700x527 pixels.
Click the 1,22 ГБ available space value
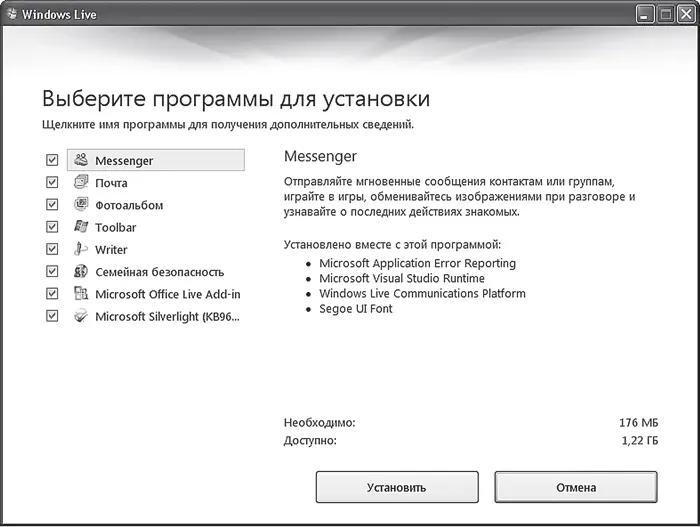click(x=640, y=441)
